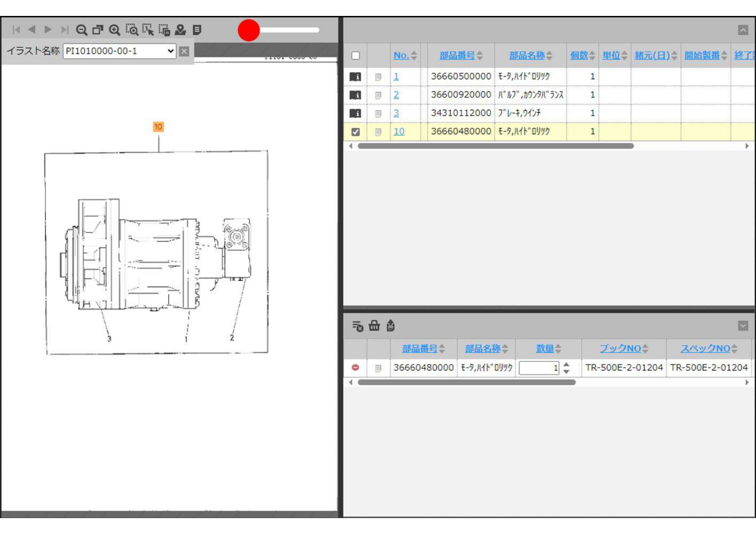Uncheck the checkbox for part No. 10
This screenshot has height=534, width=756.
[355, 132]
